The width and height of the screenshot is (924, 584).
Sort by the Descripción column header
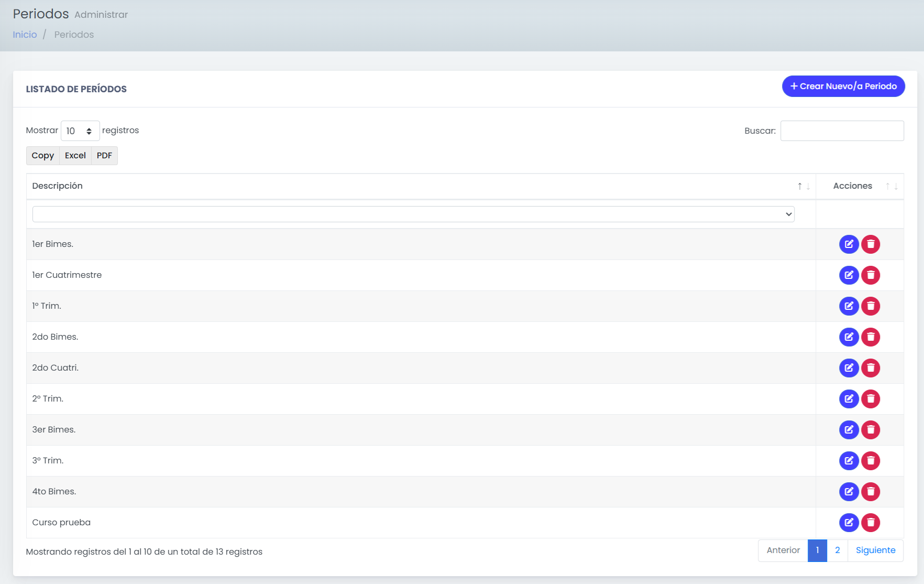[x=421, y=186]
